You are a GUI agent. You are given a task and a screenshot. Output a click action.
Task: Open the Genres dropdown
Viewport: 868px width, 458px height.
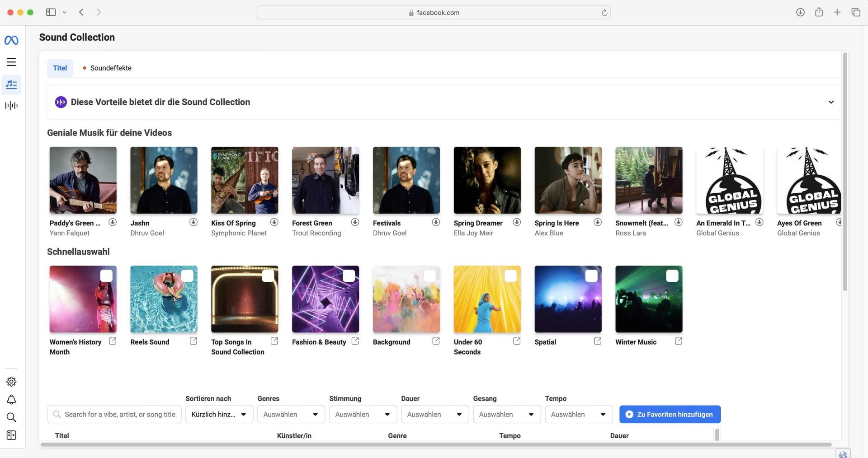pyautogui.click(x=291, y=414)
